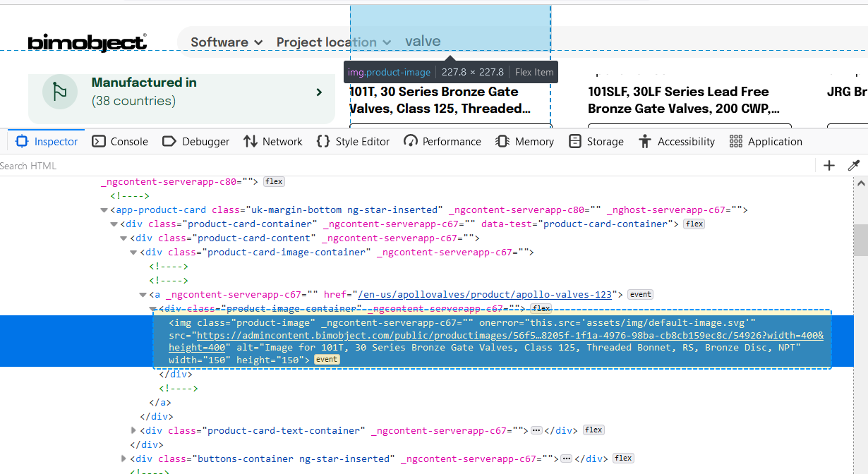
Task: Click the Performance gauge icon
Action: point(411,142)
